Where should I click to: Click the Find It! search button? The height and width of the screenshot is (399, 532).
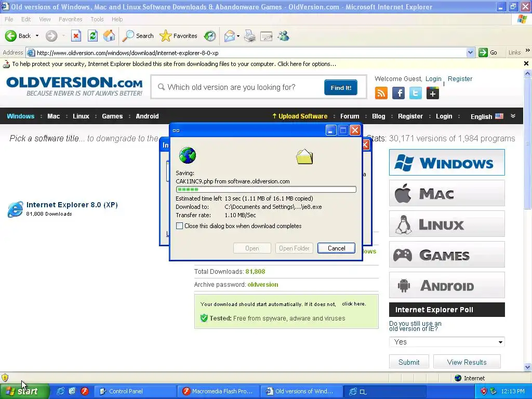341,87
